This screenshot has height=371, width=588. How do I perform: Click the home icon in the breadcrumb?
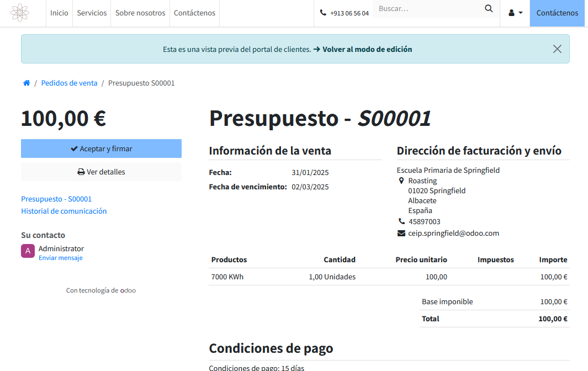click(x=26, y=83)
